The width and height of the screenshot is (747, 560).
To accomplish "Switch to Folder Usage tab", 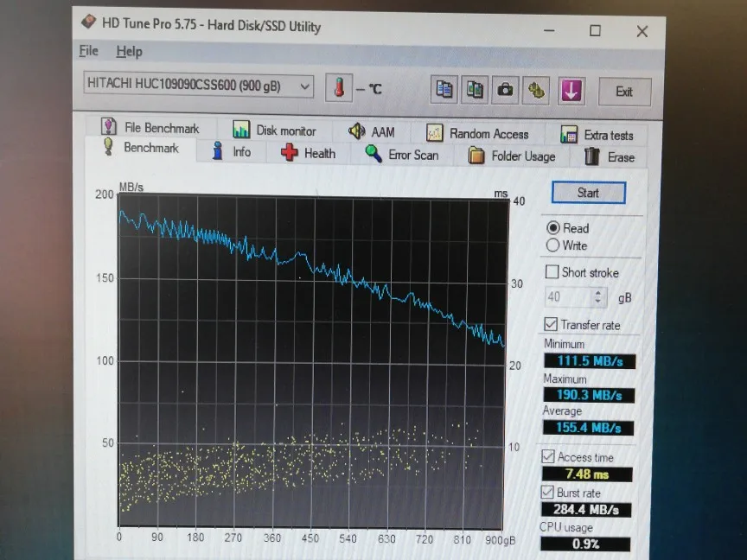I will 513,156.
